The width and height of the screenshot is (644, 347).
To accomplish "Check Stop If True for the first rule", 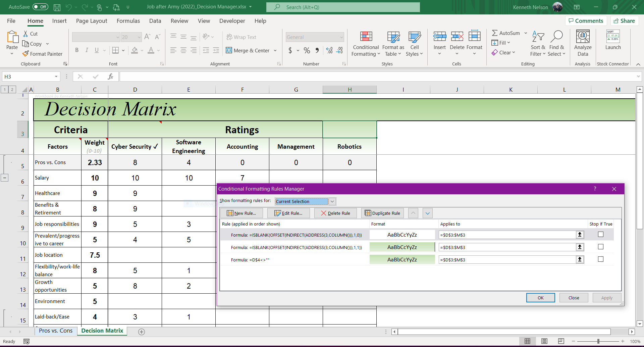I will (x=600, y=234).
